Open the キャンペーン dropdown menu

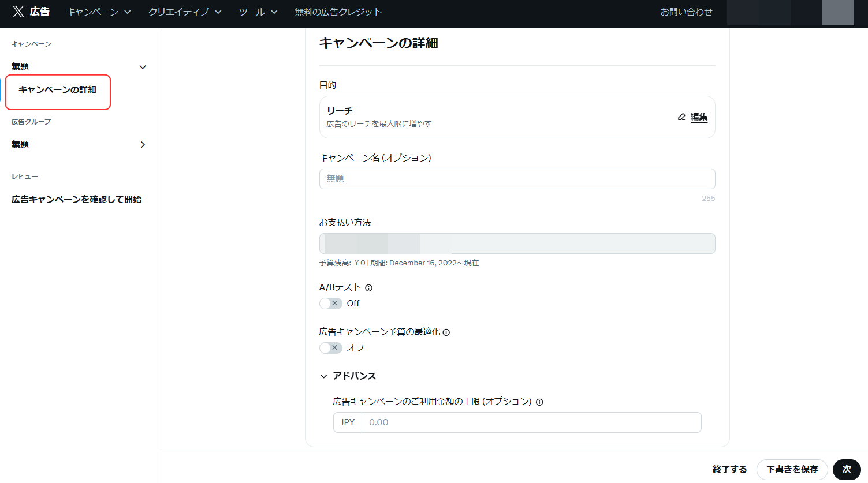(99, 11)
